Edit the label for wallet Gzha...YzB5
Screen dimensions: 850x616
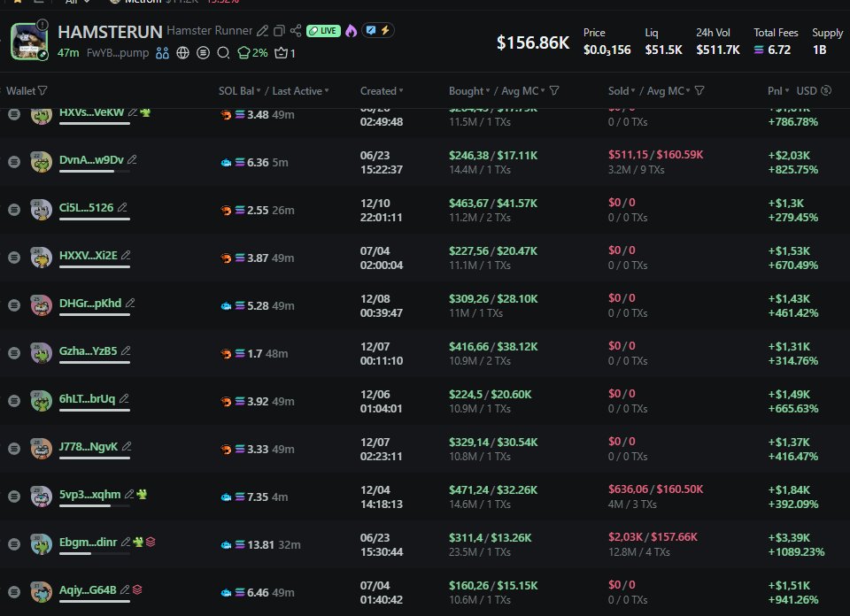pyautogui.click(x=126, y=350)
